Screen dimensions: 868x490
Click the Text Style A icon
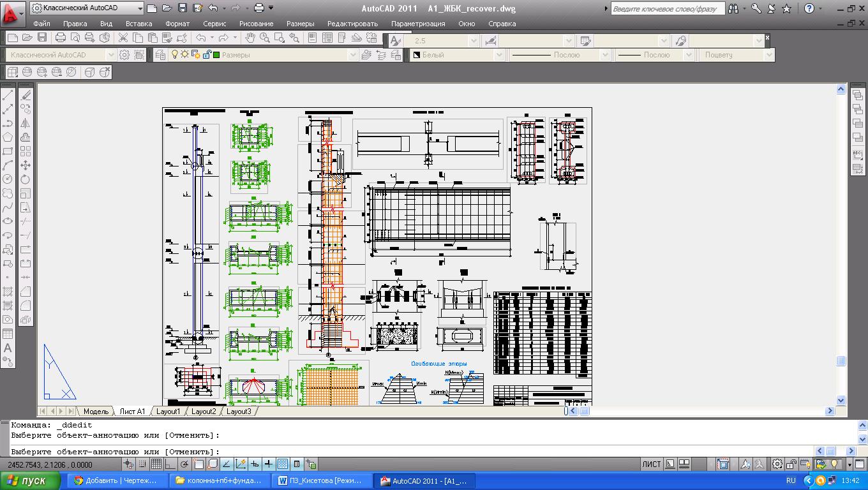pyautogui.click(x=395, y=41)
